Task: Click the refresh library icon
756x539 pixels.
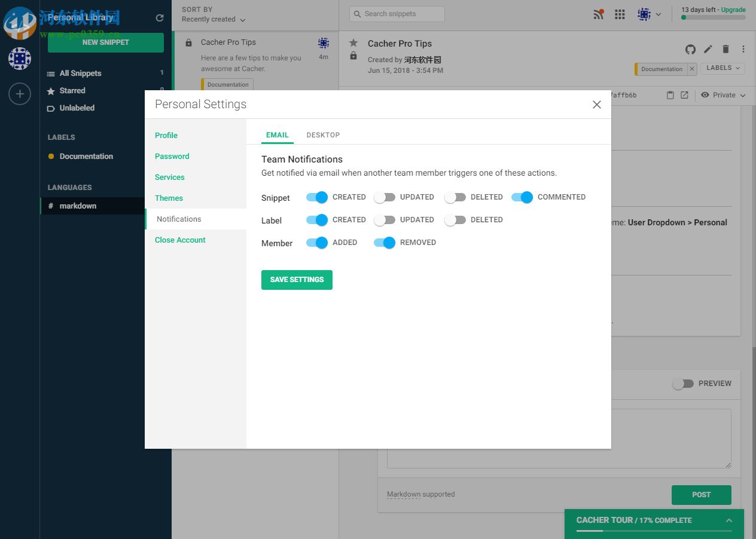Action: tap(160, 18)
